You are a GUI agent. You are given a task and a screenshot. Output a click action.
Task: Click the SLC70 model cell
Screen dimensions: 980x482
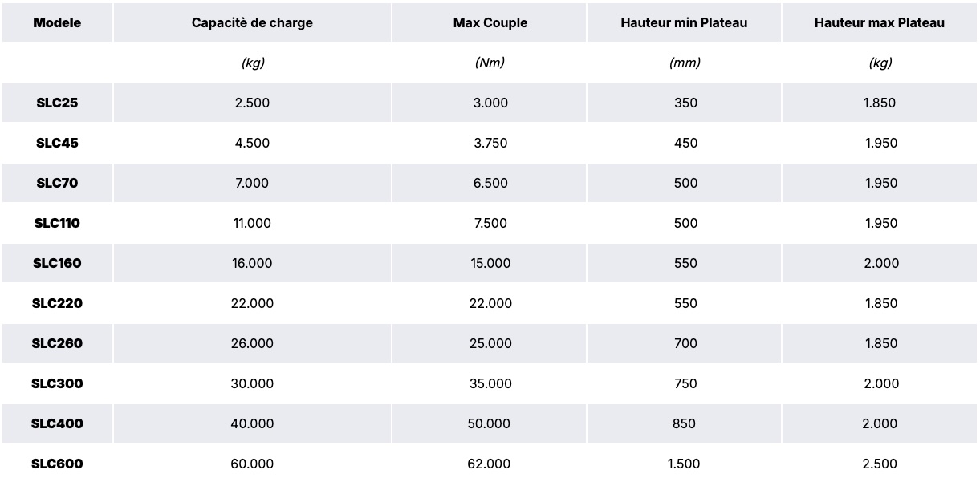pos(57,183)
